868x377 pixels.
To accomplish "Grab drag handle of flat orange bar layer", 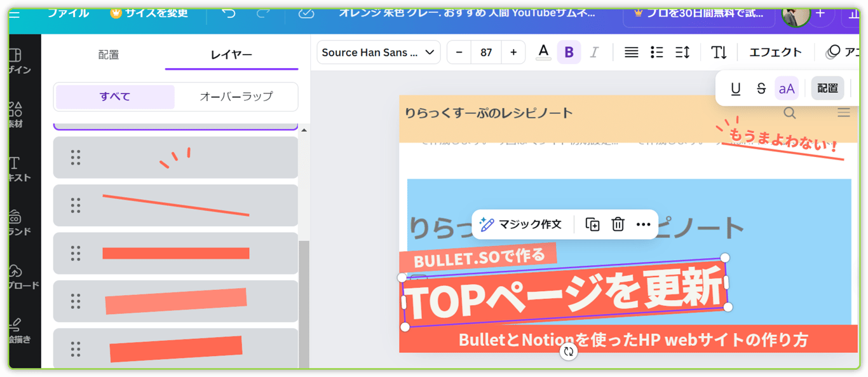I will [x=76, y=253].
